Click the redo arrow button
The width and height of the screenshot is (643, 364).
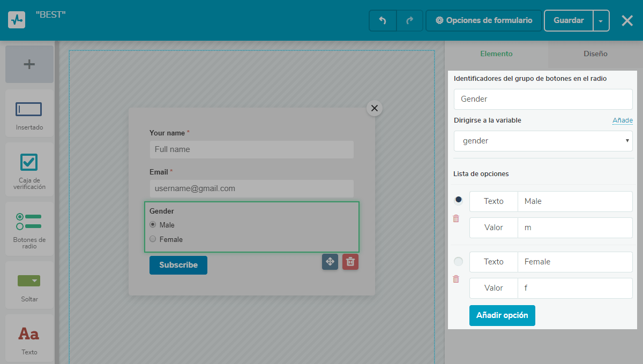click(x=410, y=21)
